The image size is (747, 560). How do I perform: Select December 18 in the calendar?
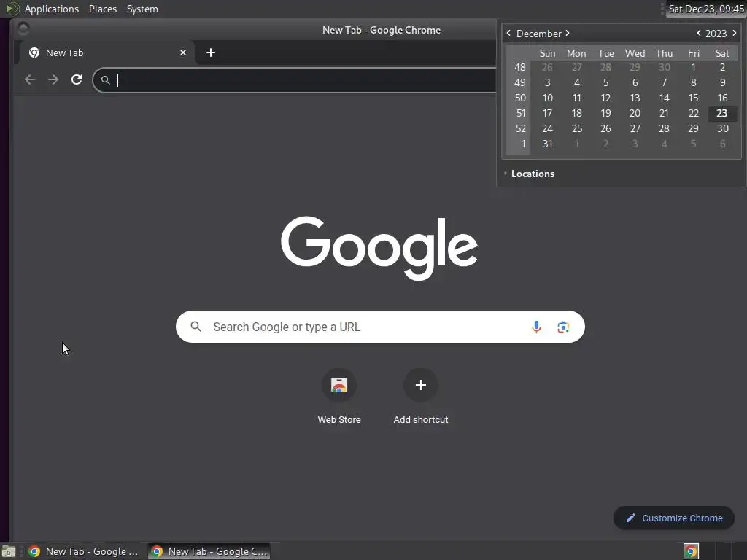coord(576,113)
